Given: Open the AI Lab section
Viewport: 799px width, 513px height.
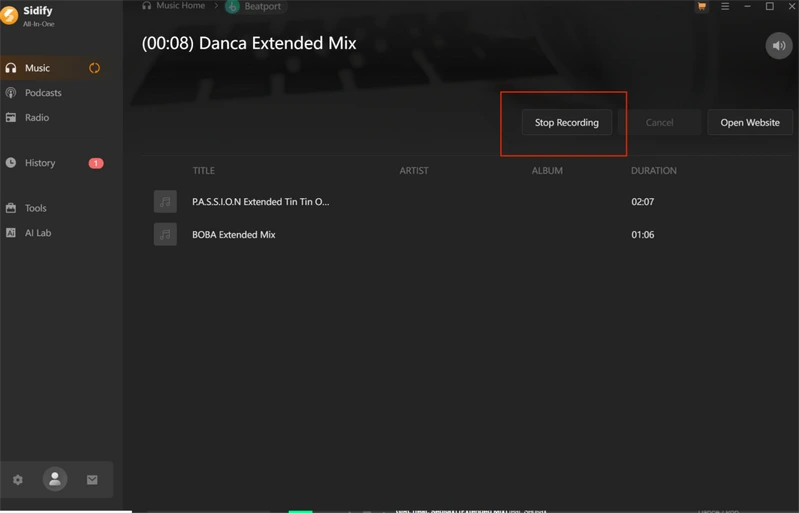Looking at the screenshot, I should [x=53, y=233].
